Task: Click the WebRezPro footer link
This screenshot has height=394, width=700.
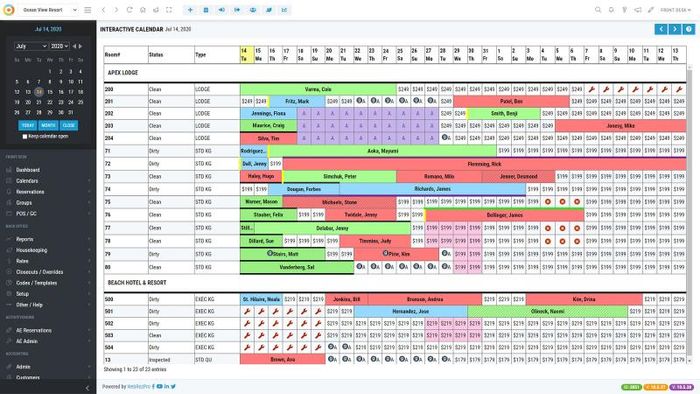Action: tap(138, 386)
